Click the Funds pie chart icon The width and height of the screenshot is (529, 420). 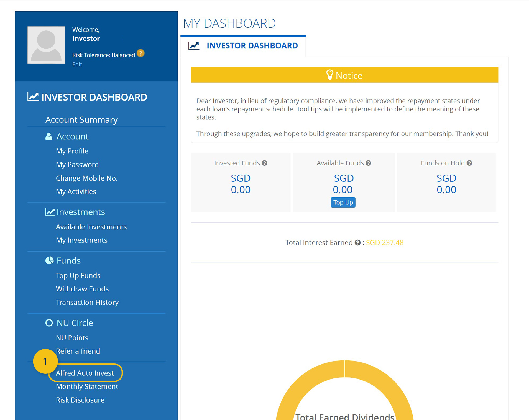49,260
